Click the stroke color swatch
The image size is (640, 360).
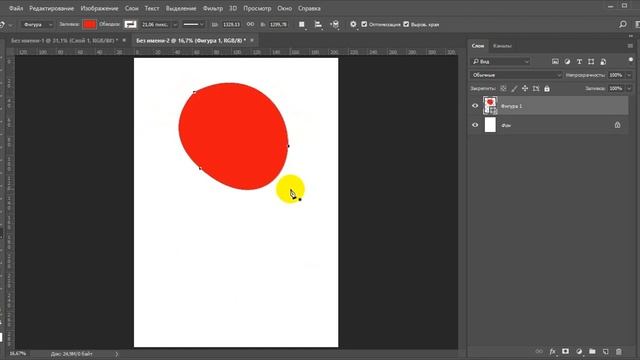point(130,24)
